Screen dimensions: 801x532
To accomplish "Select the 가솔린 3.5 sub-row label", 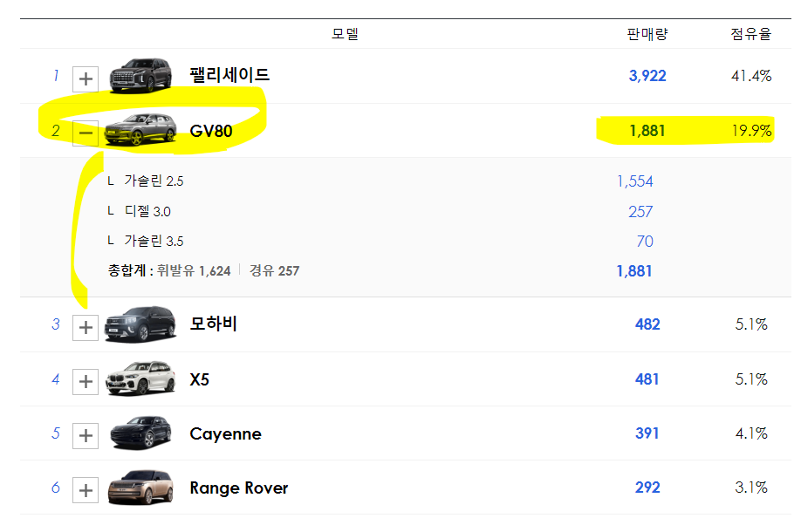I will (154, 241).
